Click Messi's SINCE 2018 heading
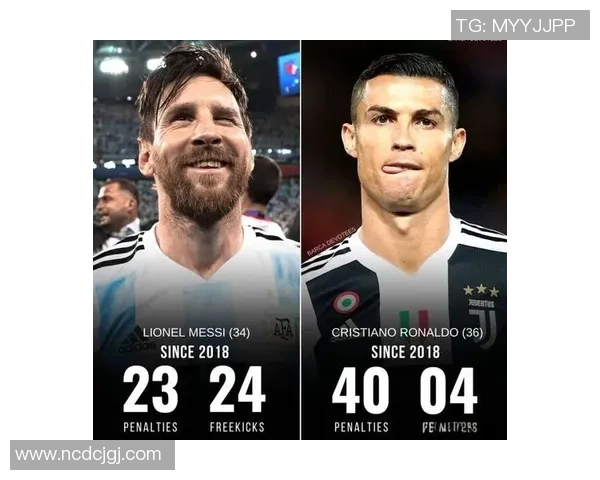The width and height of the screenshot is (600, 480). point(195,352)
